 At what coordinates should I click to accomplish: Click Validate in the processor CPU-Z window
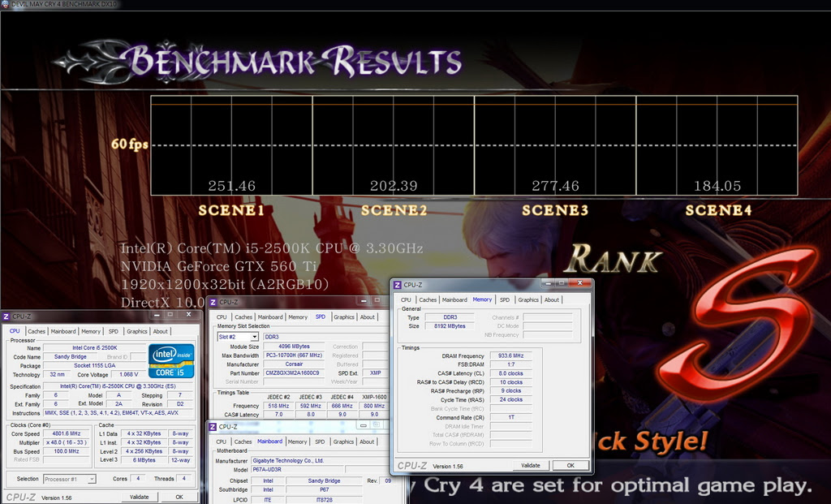(139, 498)
